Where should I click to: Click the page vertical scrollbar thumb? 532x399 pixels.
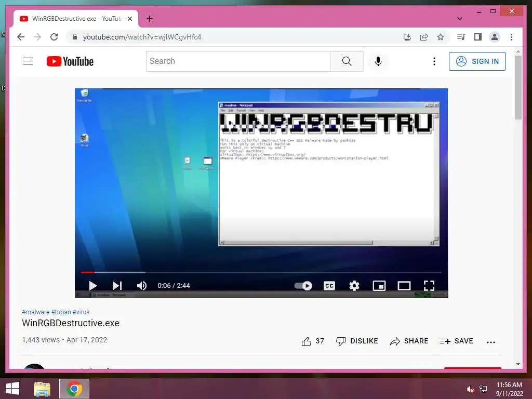pos(518,87)
